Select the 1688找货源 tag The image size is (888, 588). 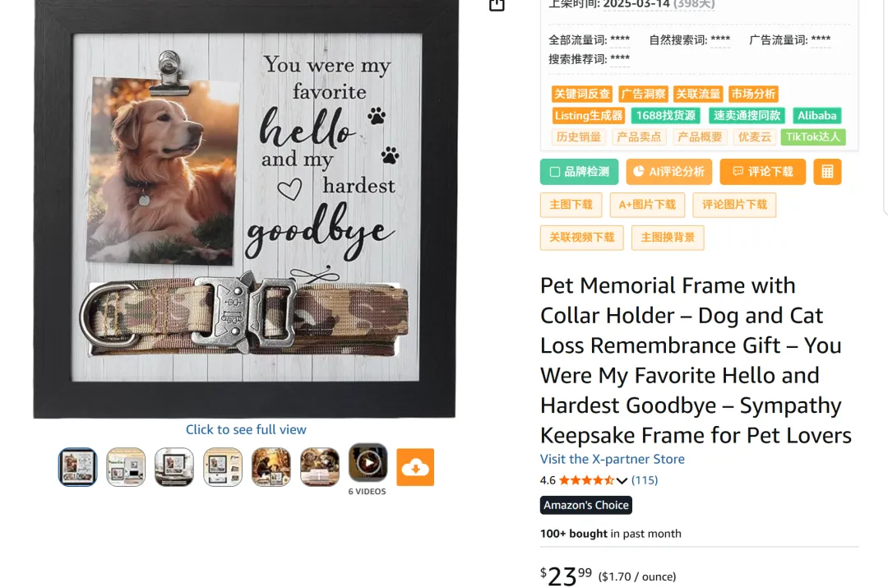(666, 116)
